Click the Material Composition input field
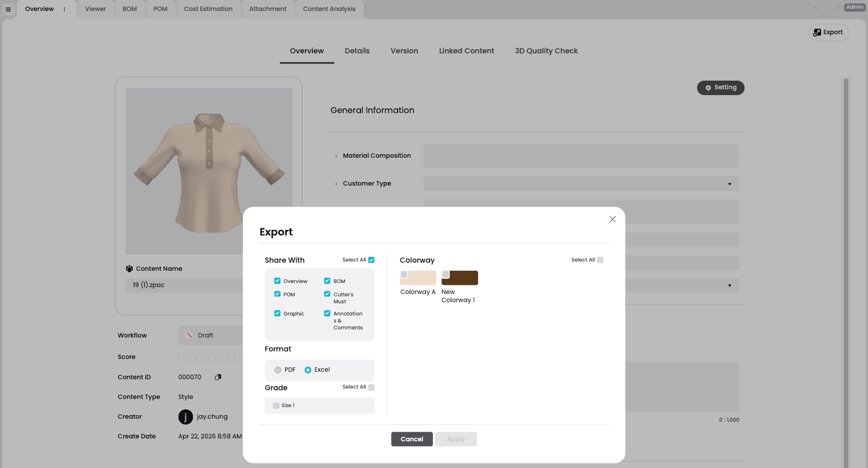The width and height of the screenshot is (868, 468). 581,156
